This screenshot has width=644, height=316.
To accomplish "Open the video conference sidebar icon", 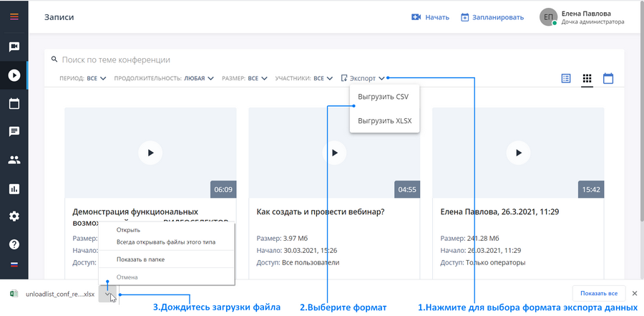I will (x=14, y=47).
